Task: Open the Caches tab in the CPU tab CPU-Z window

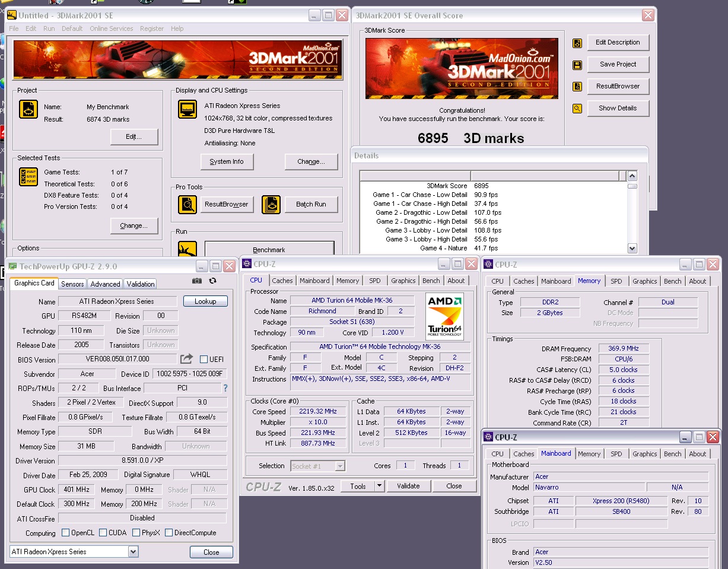Action: pos(282,281)
